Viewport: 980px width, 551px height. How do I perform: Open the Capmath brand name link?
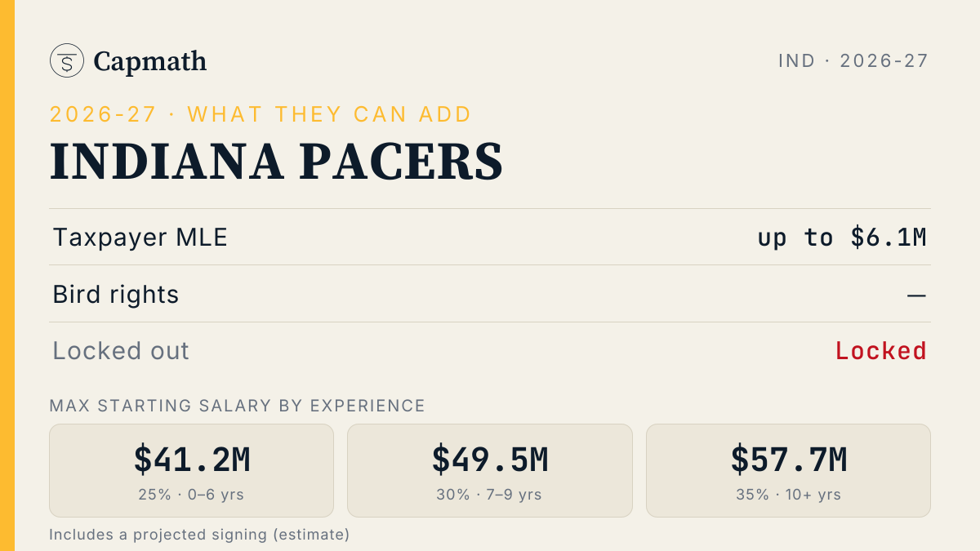(150, 61)
